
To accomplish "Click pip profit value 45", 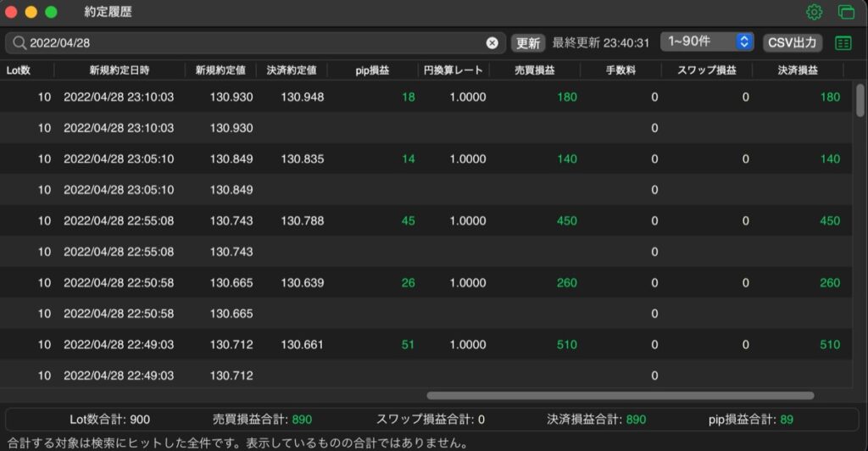I will click(409, 220).
